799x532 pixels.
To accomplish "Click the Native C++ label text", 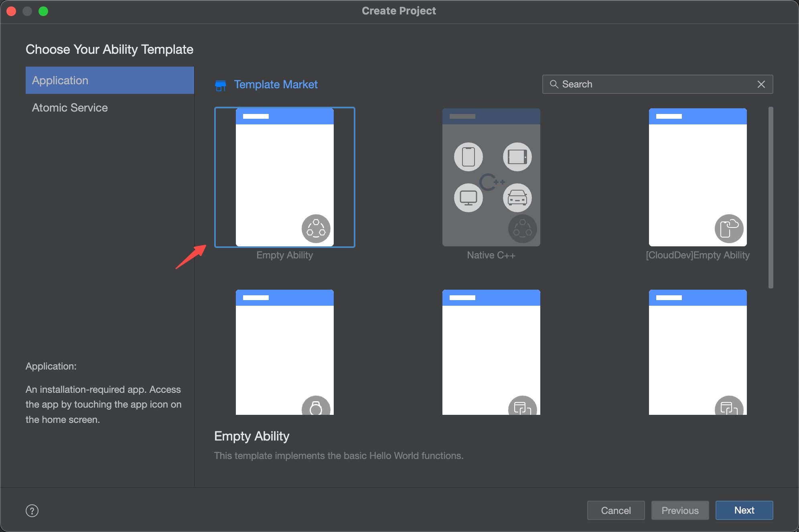I will 491,255.
